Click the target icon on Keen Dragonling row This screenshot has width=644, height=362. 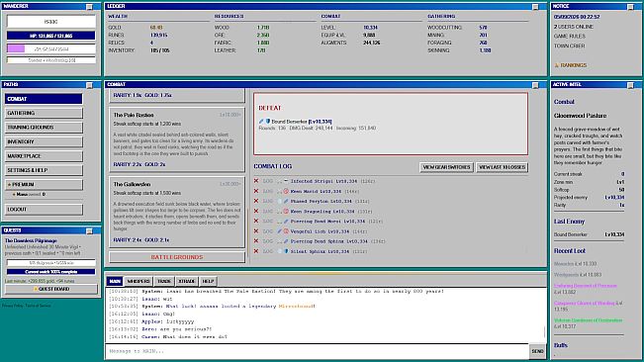pyautogui.click(x=286, y=212)
